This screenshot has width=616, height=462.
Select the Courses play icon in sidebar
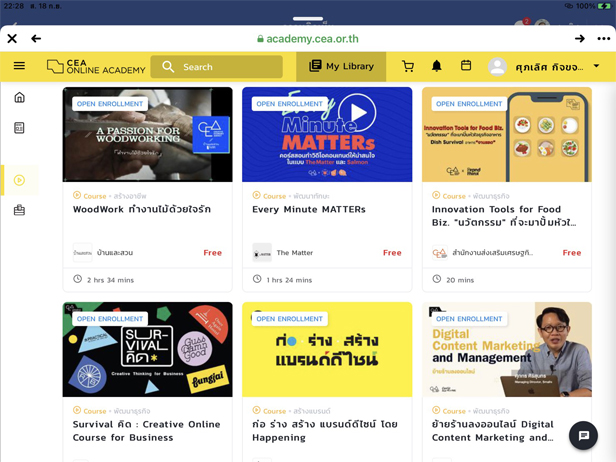pyautogui.click(x=19, y=180)
